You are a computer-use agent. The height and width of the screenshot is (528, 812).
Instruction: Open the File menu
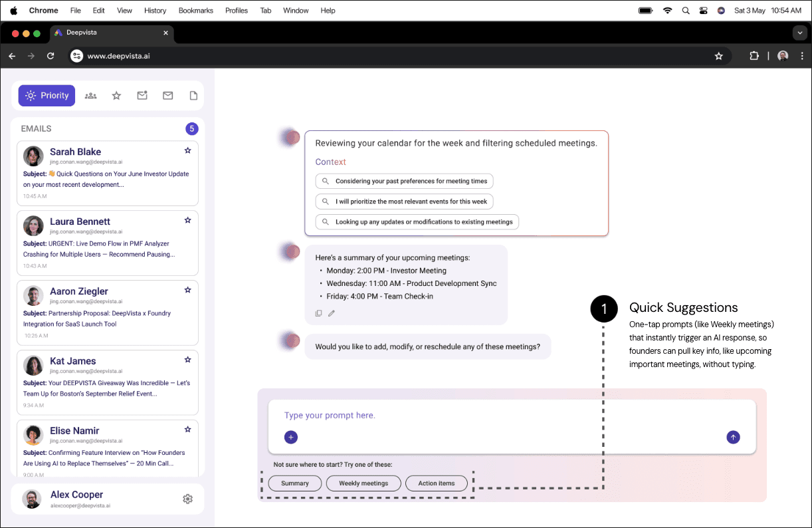[76, 11]
